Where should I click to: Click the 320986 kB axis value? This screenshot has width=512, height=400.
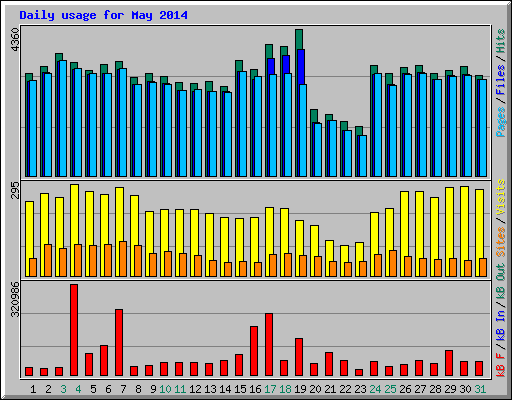coord(15,300)
